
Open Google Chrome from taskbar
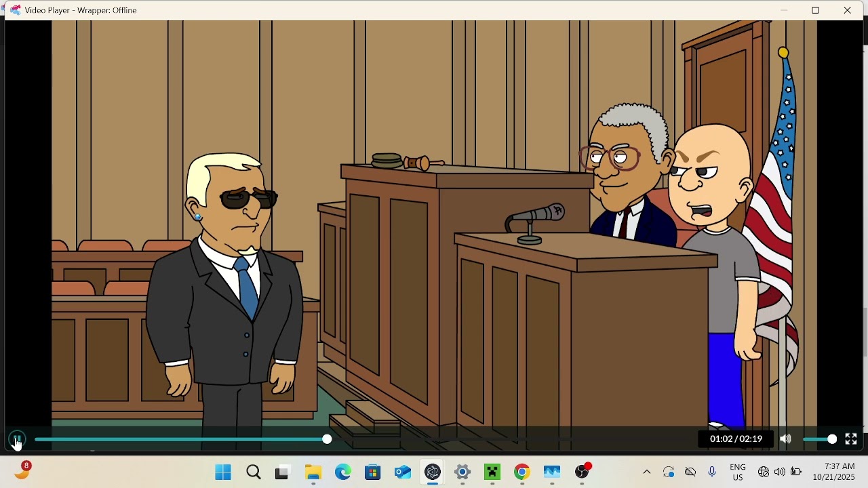[522, 472]
